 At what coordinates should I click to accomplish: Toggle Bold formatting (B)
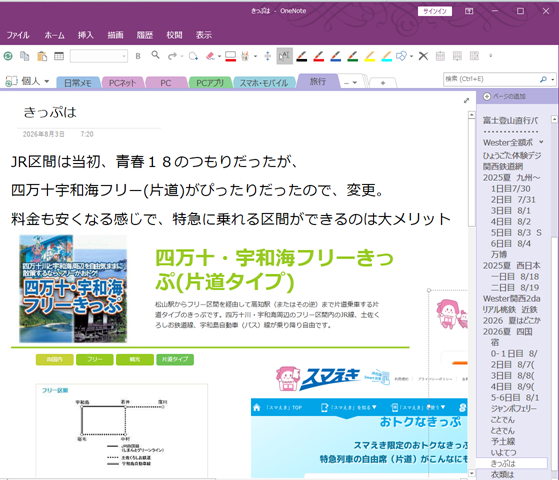click(138, 56)
